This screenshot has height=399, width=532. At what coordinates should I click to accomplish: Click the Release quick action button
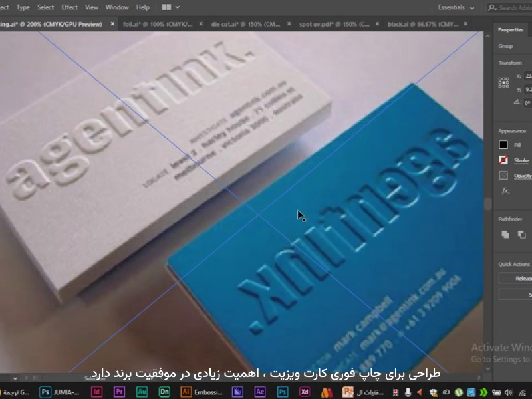pyautogui.click(x=515, y=278)
